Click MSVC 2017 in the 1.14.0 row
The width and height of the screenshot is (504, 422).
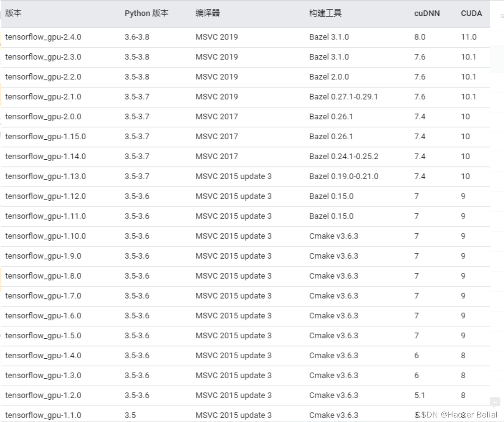coord(217,156)
